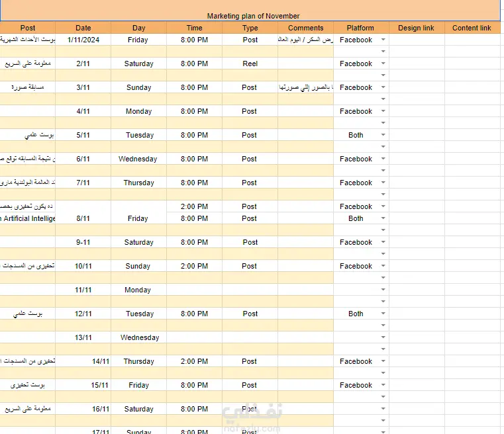Open Platform dropdown arrow in 16/11 Saturday row
The image size is (504, 434).
tap(383, 409)
